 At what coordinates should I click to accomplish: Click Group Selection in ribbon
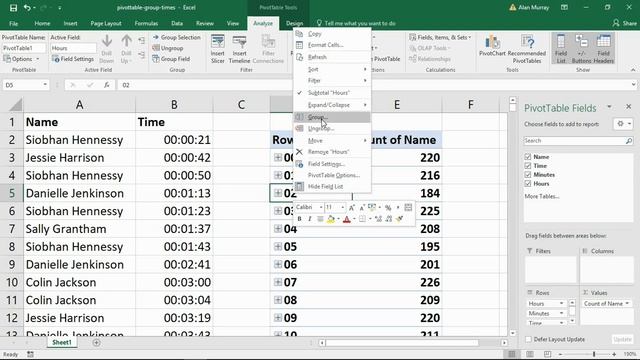coord(176,37)
